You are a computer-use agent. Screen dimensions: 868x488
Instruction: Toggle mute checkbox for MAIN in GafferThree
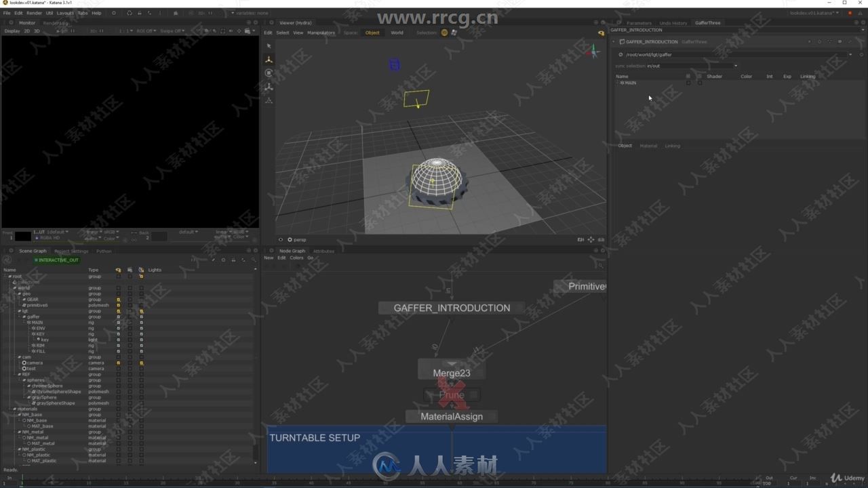[688, 83]
